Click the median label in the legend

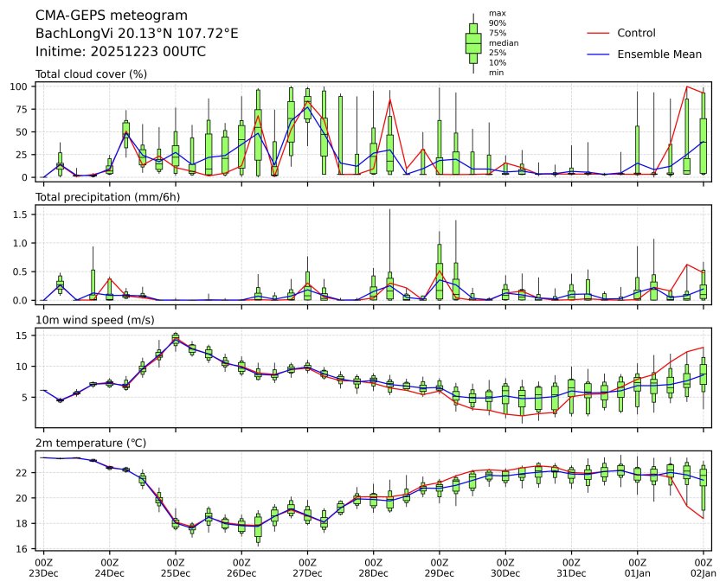pos(500,42)
